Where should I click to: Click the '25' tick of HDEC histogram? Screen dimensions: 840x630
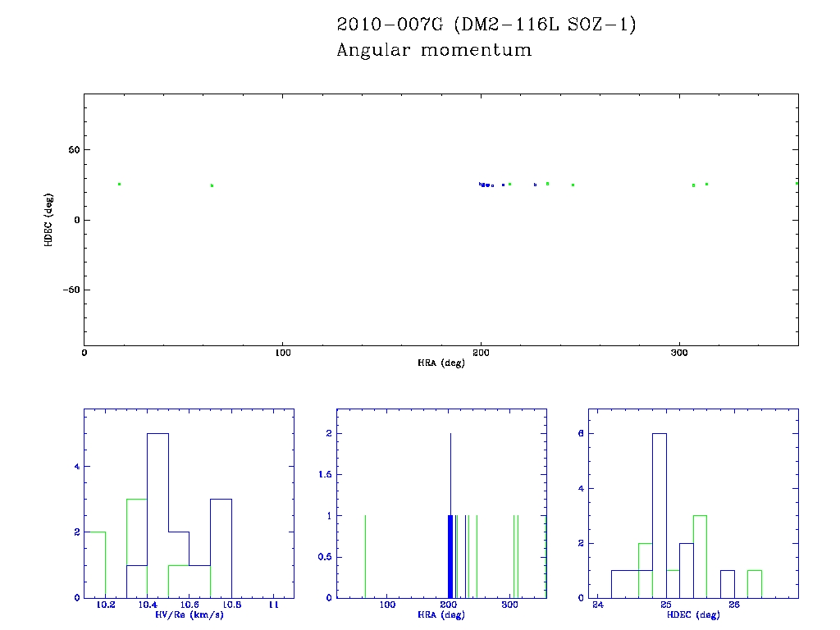point(666,605)
